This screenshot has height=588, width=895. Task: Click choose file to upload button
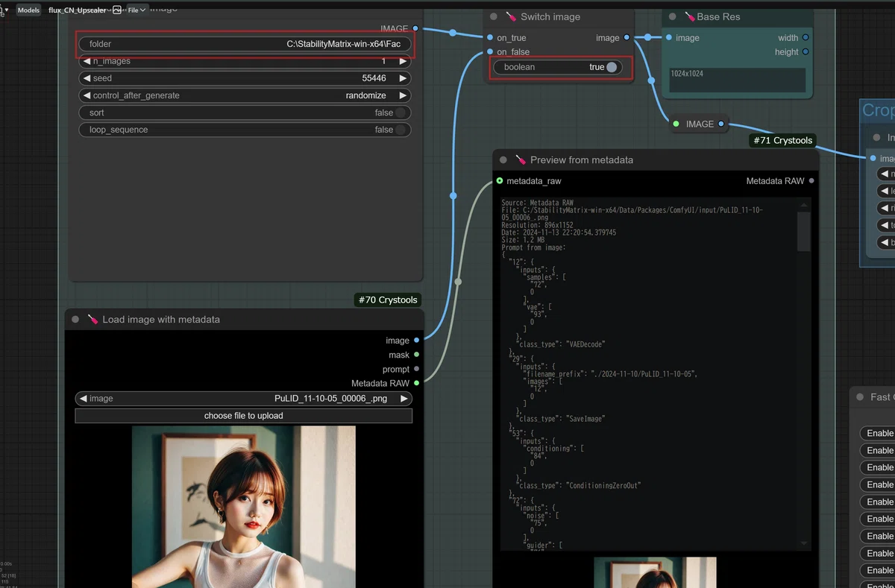pyautogui.click(x=244, y=416)
